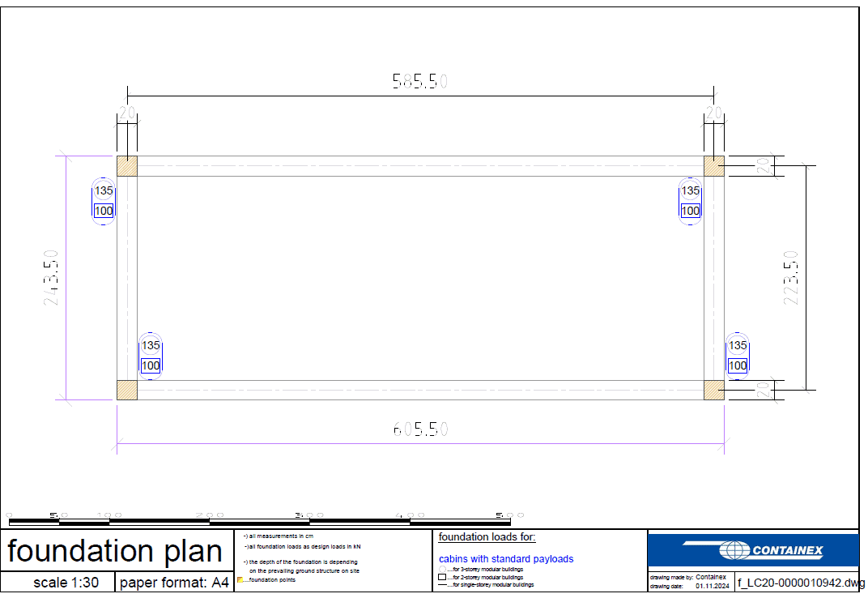The height and width of the screenshot is (598, 868).
Task: Click the 585.50 dimension value
Action: pyautogui.click(x=420, y=81)
